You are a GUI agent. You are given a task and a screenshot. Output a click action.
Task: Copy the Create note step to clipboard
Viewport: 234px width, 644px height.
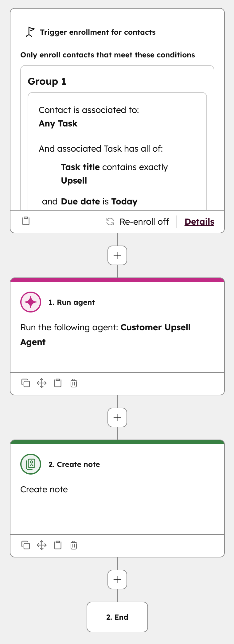tap(58, 545)
